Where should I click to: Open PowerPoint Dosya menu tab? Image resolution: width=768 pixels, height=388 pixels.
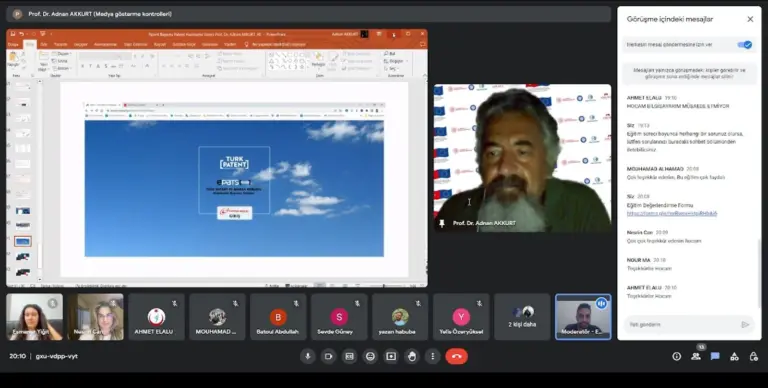point(13,44)
